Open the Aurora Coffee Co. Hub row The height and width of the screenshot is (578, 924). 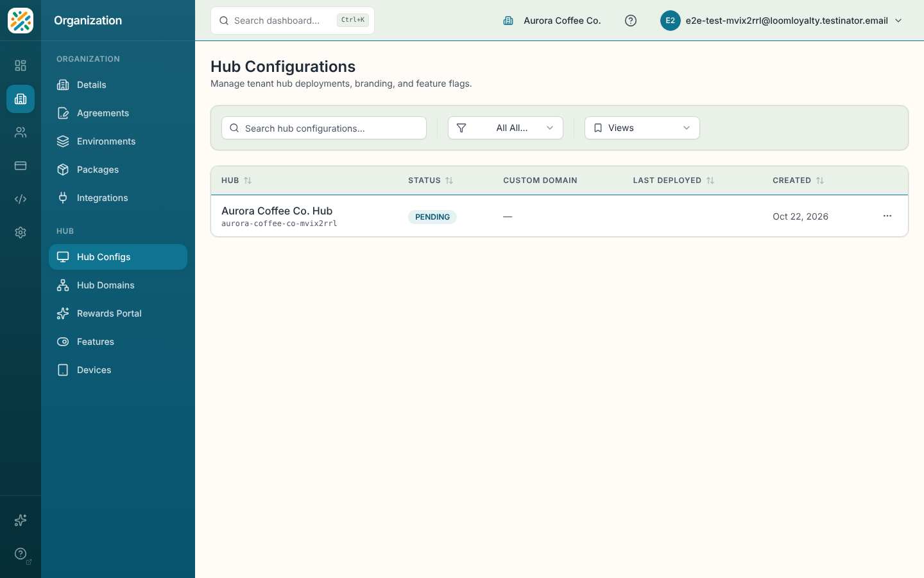(560, 216)
